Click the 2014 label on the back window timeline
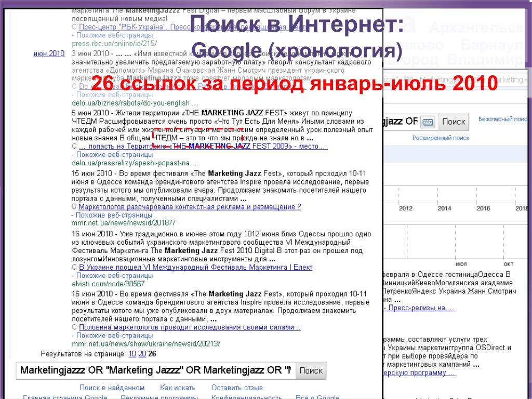 coord(444,208)
